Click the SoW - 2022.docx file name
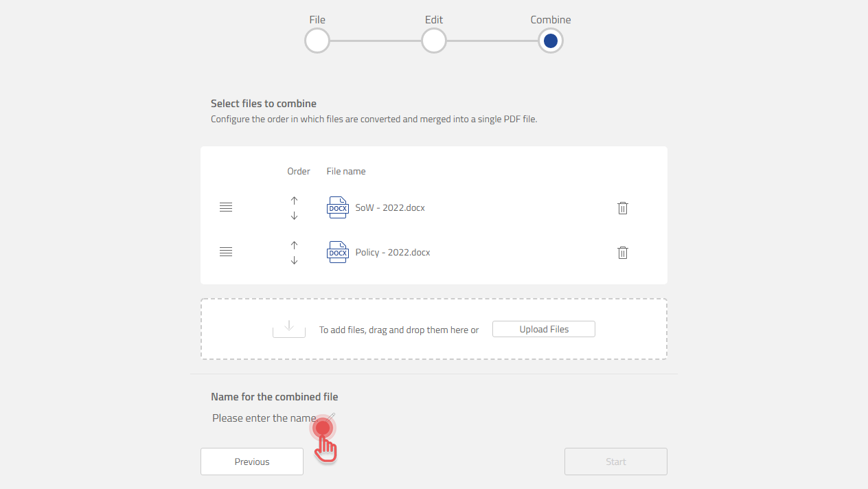 tap(390, 207)
